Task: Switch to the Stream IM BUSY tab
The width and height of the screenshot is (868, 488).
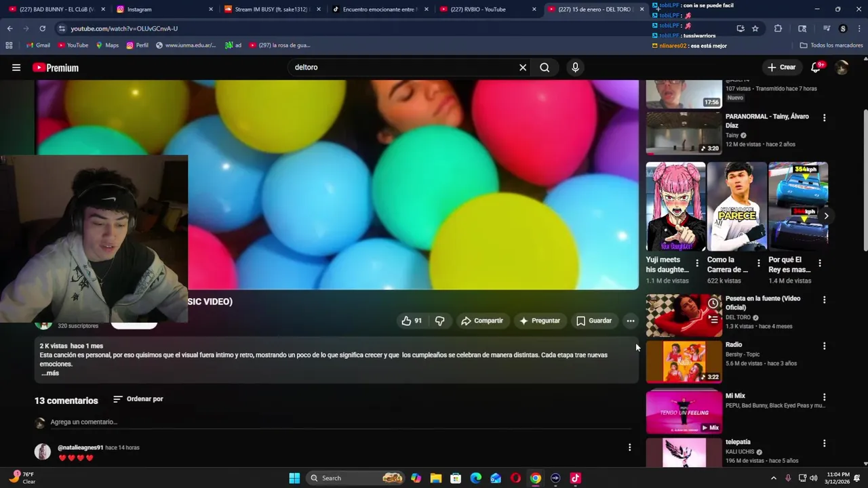Action: [x=271, y=9]
